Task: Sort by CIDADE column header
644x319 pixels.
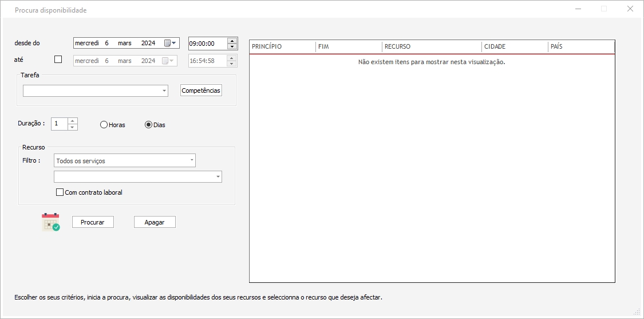Action: 515,46
